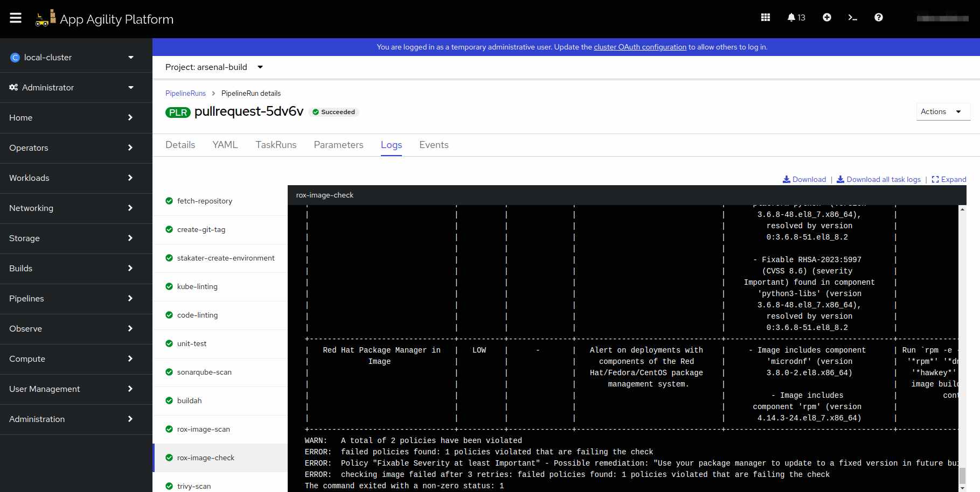This screenshot has height=492, width=980.
Task: Switch to the YAML tab
Action: [x=225, y=145]
